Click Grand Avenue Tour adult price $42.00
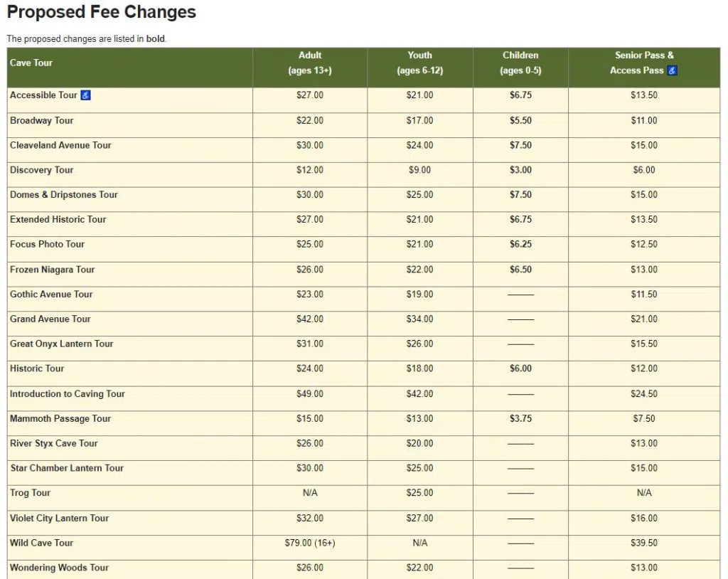Image resolution: width=728 pixels, height=579 pixels. pos(310,319)
